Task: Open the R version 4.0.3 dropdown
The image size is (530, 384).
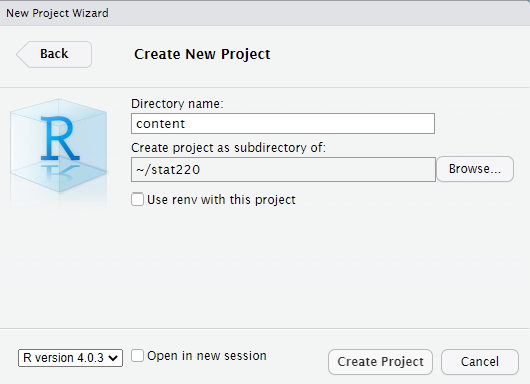Action: [70, 358]
